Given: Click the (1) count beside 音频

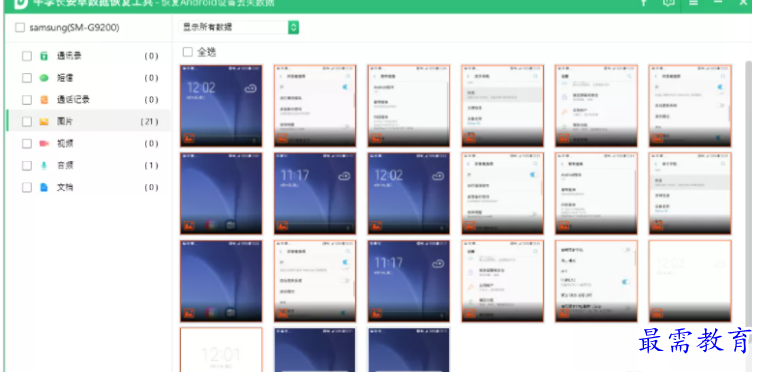Looking at the screenshot, I should (x=151, y=165).
